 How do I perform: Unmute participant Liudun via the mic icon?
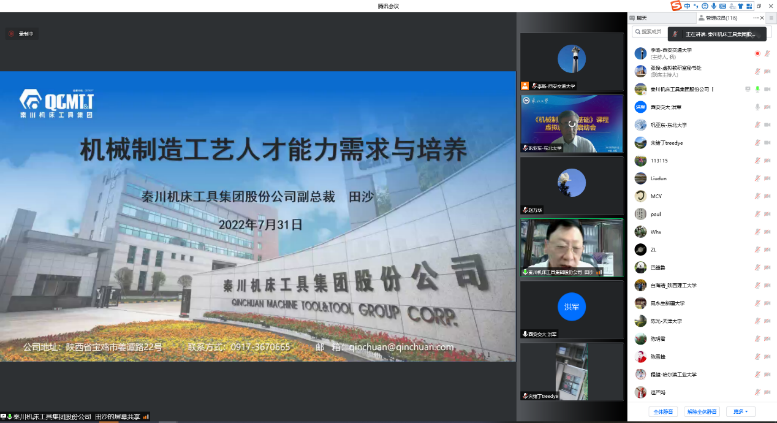click(757, 178)
